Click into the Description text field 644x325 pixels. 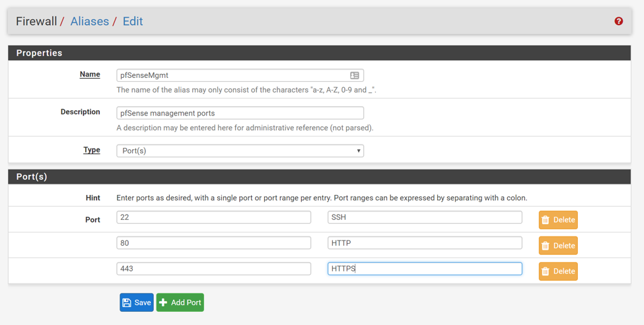pos(240,113)
